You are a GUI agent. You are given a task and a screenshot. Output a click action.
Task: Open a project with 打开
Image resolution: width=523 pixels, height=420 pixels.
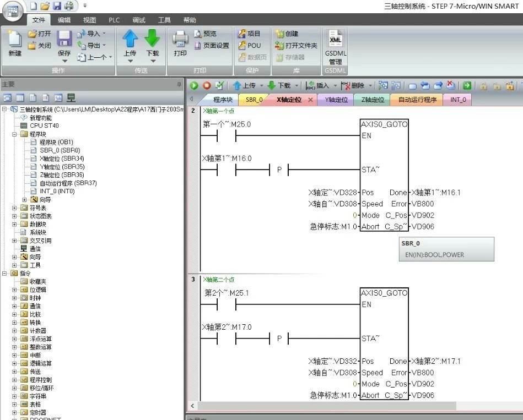point(40,34)
